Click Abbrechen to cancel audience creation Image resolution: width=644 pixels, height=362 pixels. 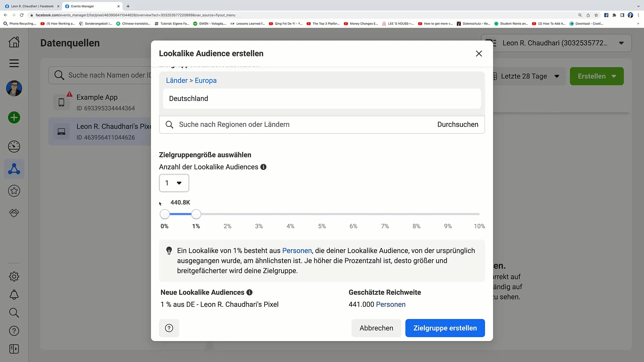pos(376,328)
